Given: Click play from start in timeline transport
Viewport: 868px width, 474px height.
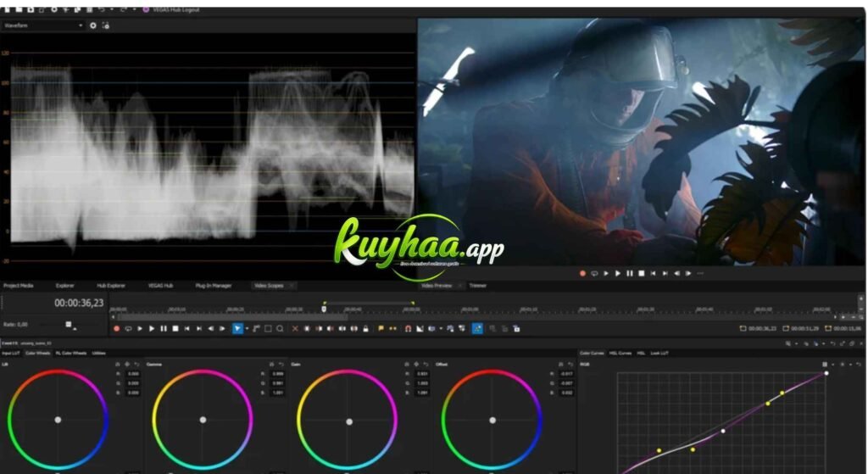Looking at the screenshot, I should point(140,329).
